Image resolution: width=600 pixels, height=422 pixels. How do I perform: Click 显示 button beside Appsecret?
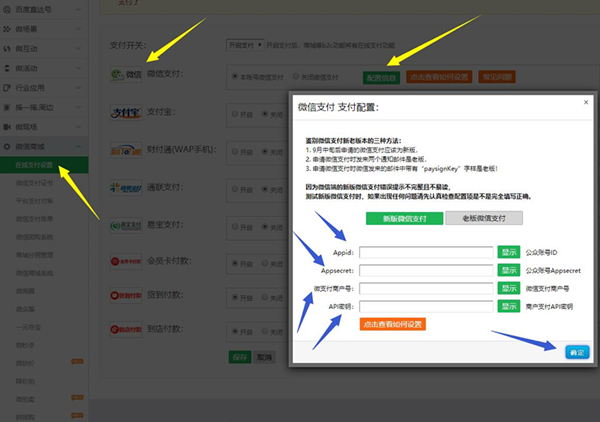coord(509,270)
